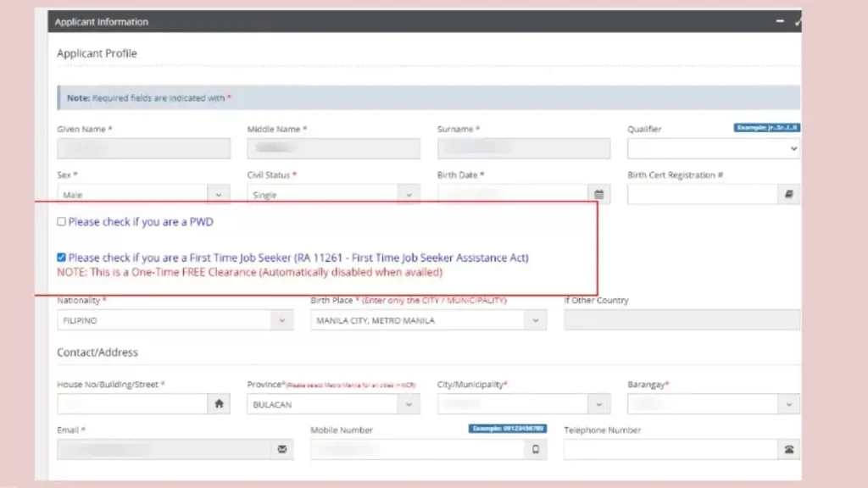This screenshot has width=868, height=488.
Task: Click the Mobile Number input field
Action: (x=417, y=449)
